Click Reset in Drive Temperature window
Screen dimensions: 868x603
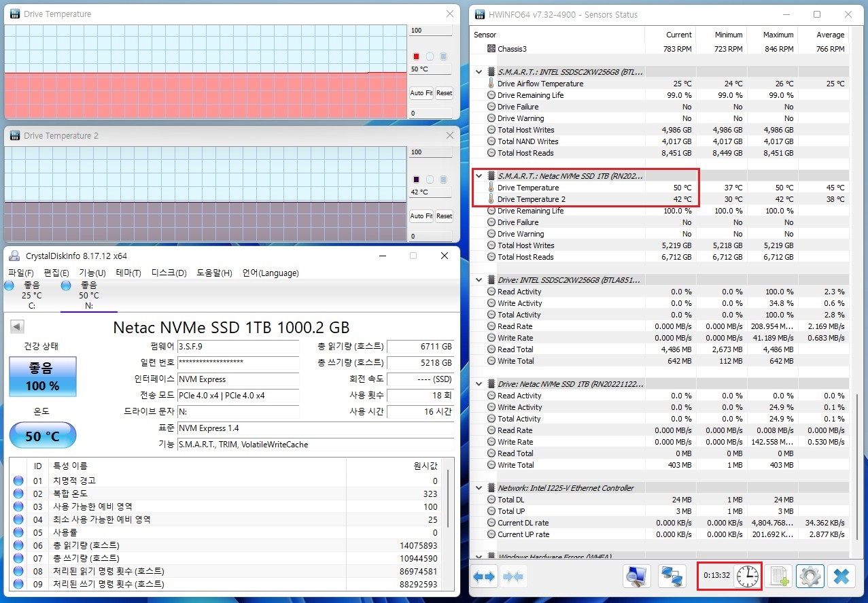click(444, 93)
